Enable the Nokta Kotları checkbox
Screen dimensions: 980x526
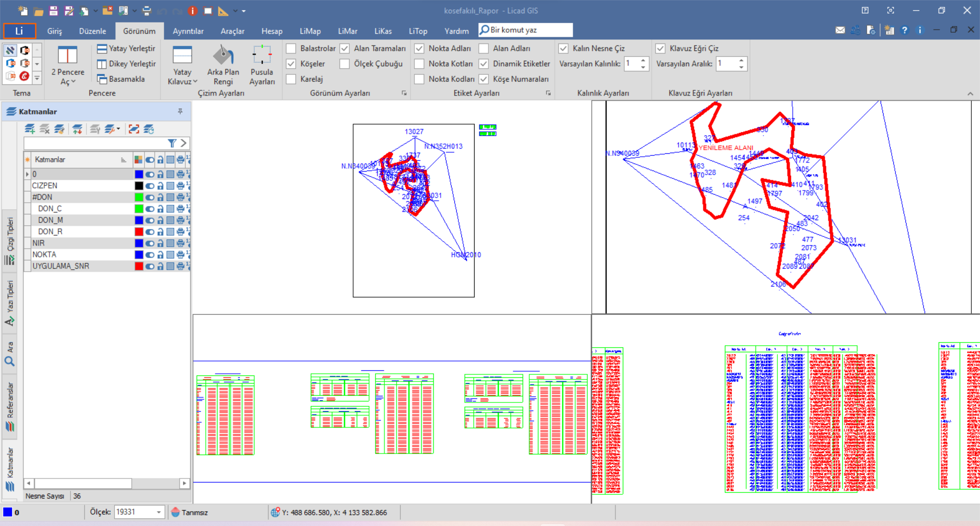tap(420, 64)
